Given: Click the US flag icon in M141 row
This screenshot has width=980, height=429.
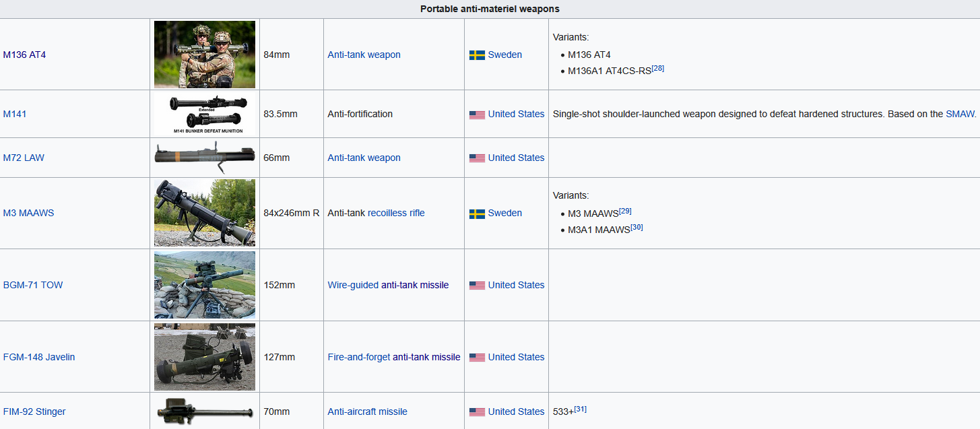Looking at the screenshot, I should pyautogui.click(x=477, y=114).
